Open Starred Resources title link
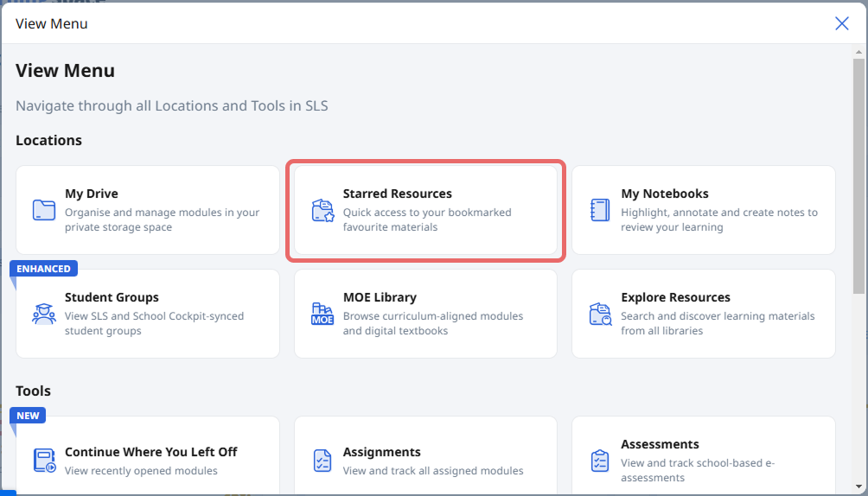Screen dimensions: 868x496 (x=397, y=194)
